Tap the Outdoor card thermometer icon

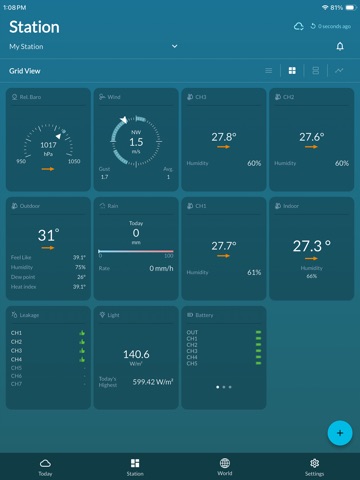pos(15,206)
